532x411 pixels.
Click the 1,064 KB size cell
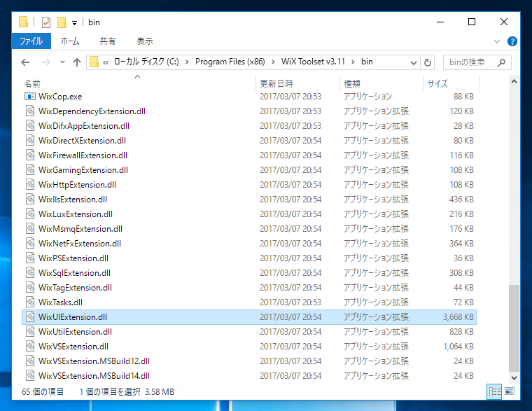pos(458,346)
